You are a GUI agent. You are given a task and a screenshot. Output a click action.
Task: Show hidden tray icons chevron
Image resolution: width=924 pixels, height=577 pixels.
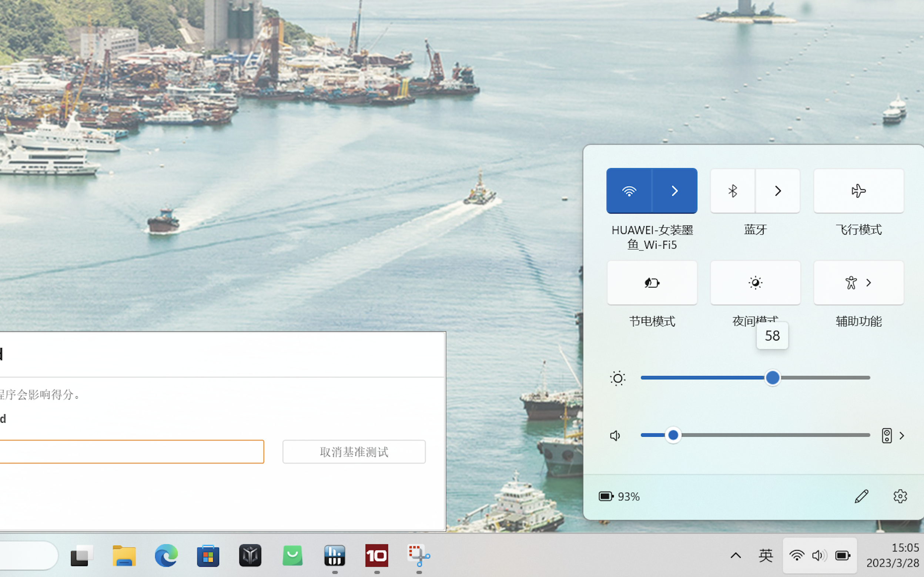click(736, 556)
